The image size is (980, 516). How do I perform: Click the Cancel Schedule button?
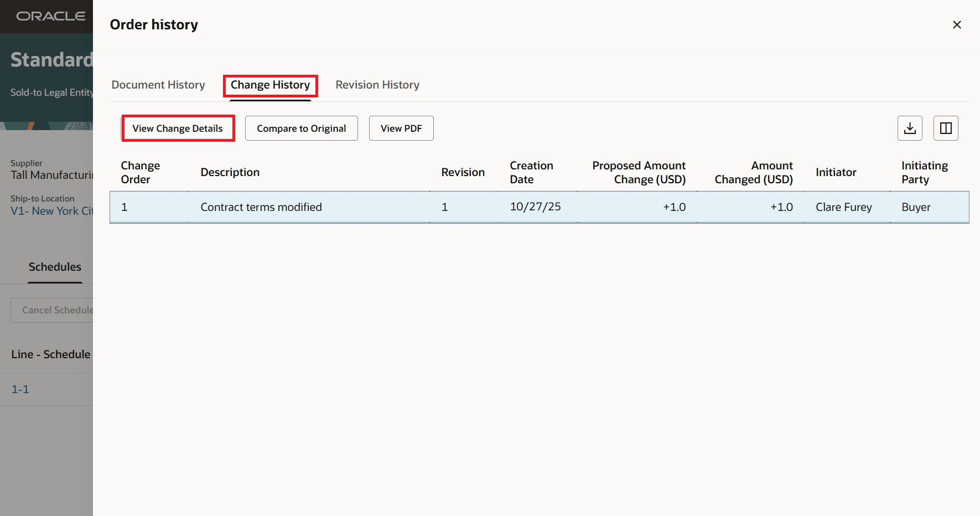(57, 309)
